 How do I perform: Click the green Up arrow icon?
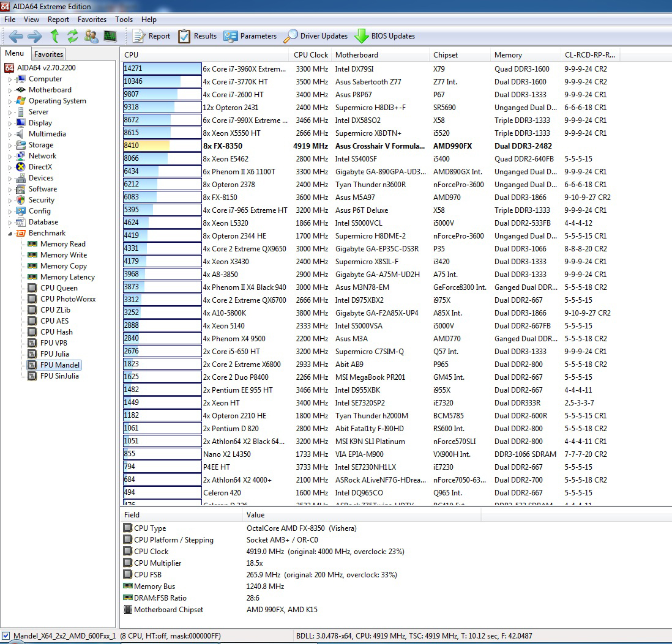[54, 37]
